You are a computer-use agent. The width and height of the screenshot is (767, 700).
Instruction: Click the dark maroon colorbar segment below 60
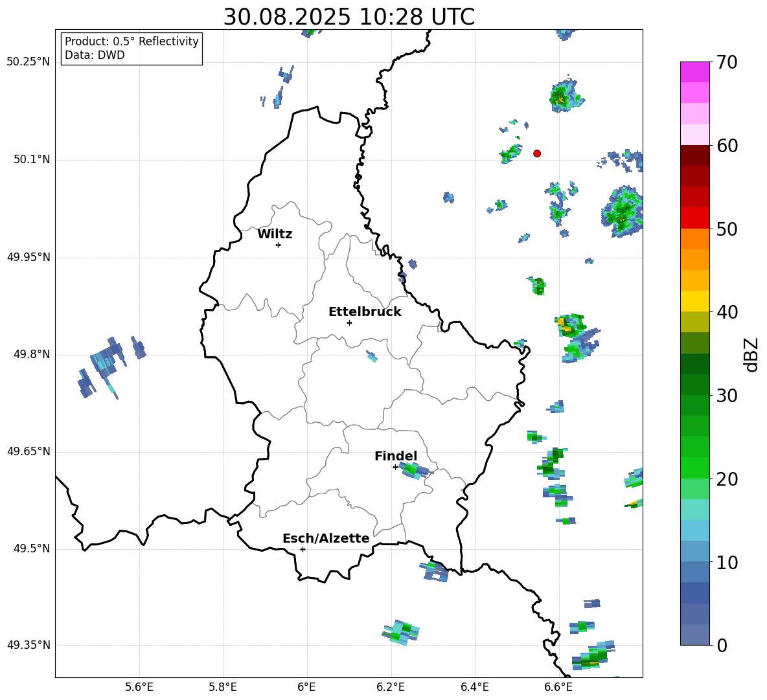coord(695,155)
